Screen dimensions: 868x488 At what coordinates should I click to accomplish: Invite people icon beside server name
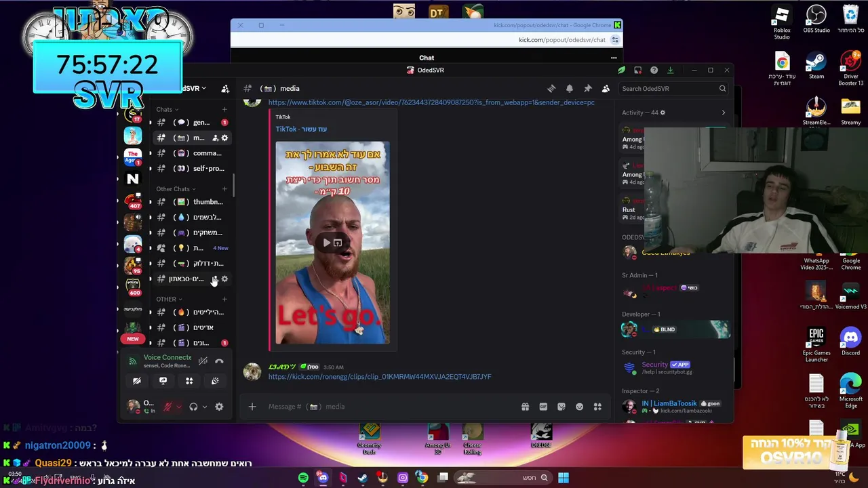click(225, 89)
